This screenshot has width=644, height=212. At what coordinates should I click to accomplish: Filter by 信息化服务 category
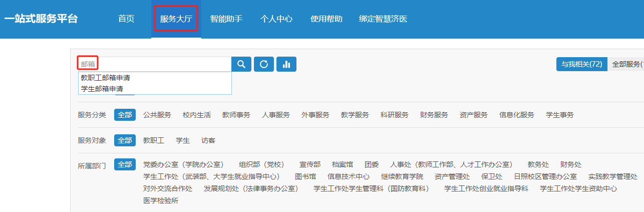[517, 115]
